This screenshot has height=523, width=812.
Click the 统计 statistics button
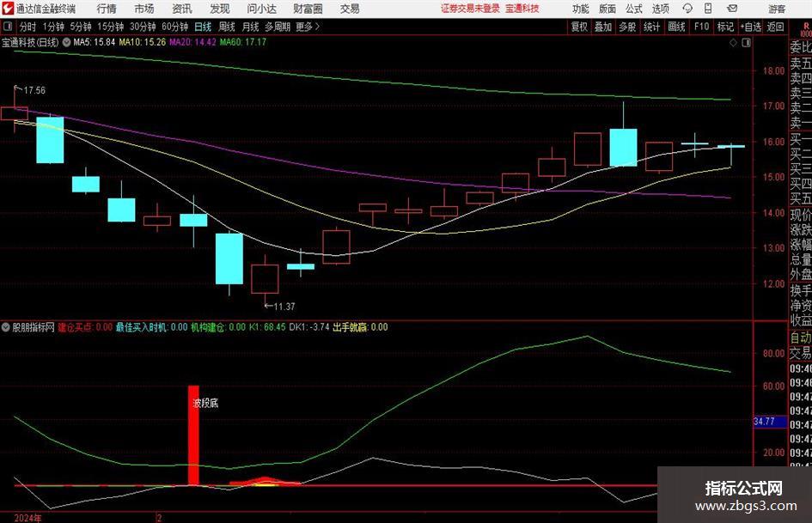point(651,27)
